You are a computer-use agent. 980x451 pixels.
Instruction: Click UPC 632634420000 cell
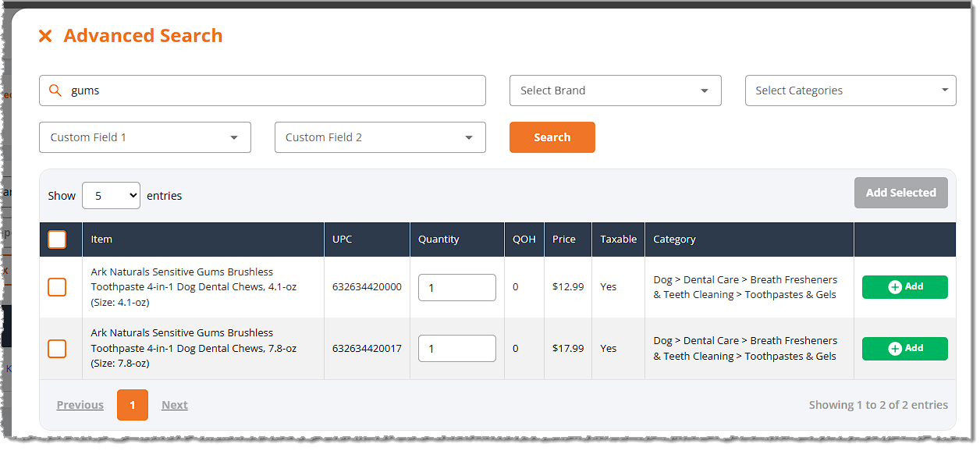coord(367,287)
